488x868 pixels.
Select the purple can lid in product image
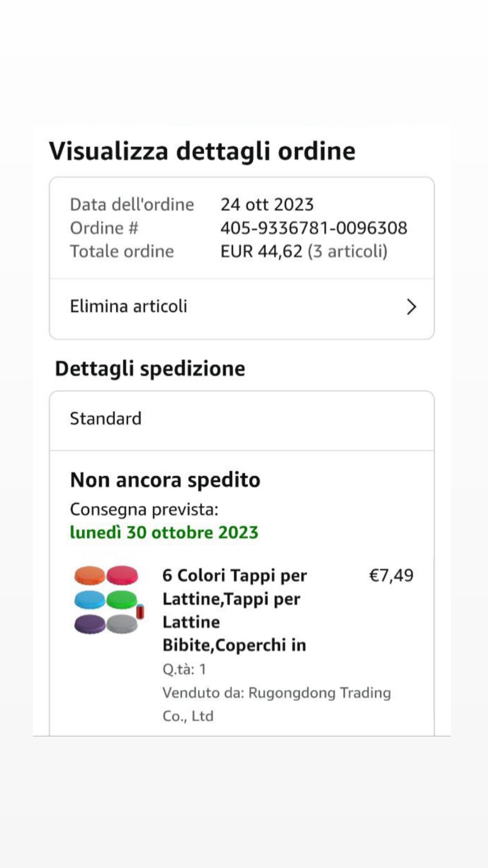[x=89, y=624]
